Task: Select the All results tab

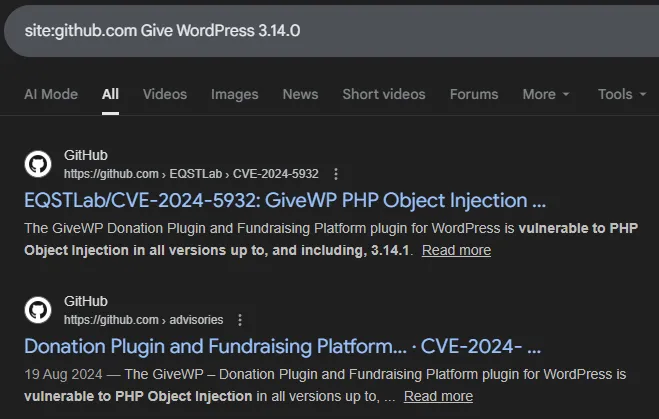Action: (x=110, y=94)
